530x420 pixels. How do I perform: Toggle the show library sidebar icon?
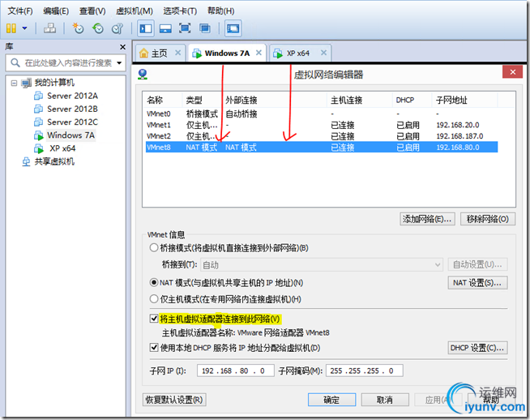tap(146, 28)
